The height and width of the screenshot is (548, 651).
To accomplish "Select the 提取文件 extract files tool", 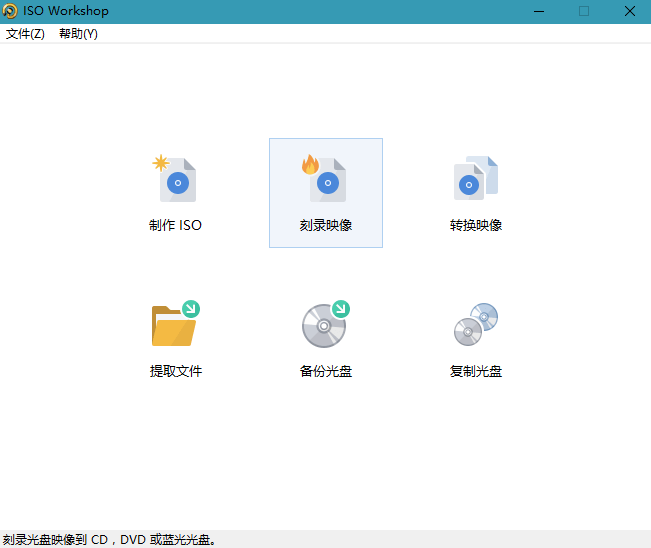I will click(176, 339).
